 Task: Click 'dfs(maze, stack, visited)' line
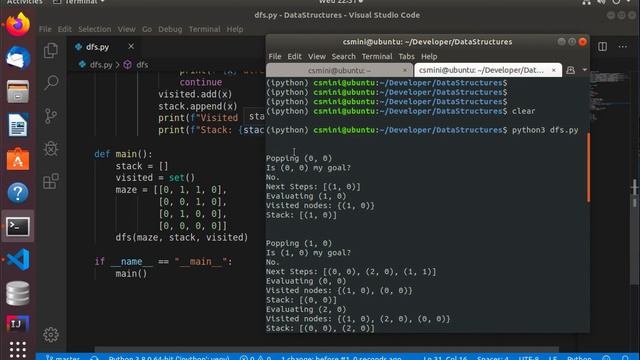182,238
